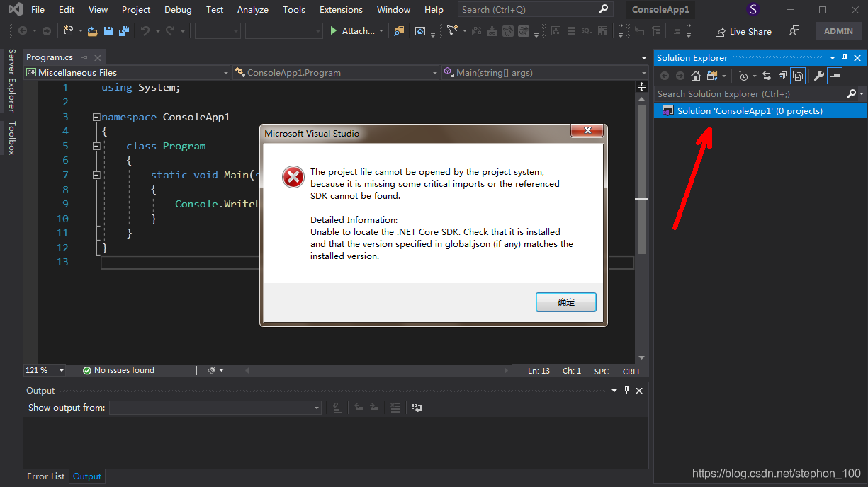Click the Ln: 13 line indicator
Viewport: 868px width, 487px height.
click(539, 371)
